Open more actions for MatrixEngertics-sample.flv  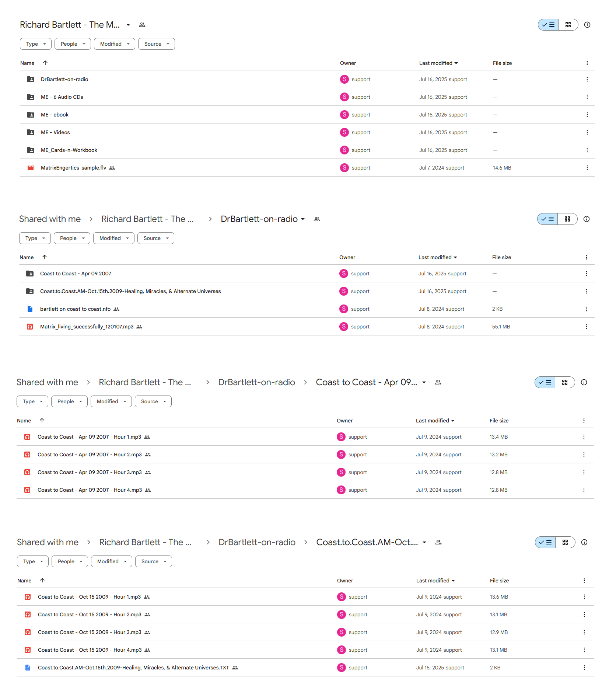[587, 168]
